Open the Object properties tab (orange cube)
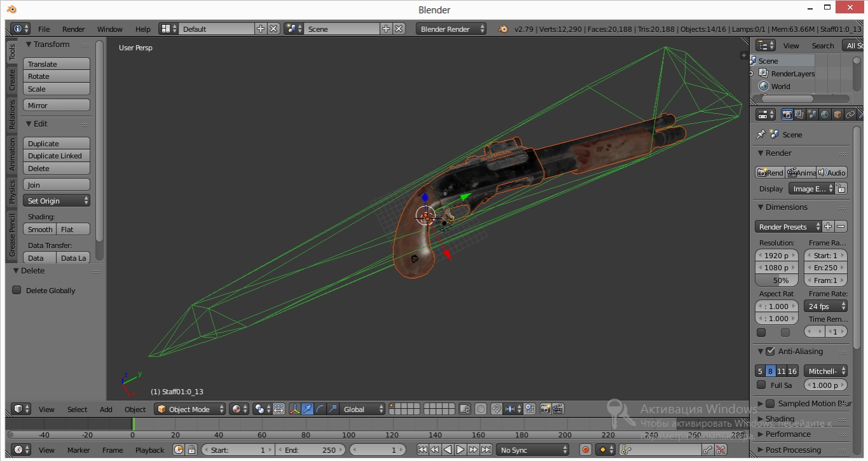Viewport: 868px width, 461px height. point(837,114)
